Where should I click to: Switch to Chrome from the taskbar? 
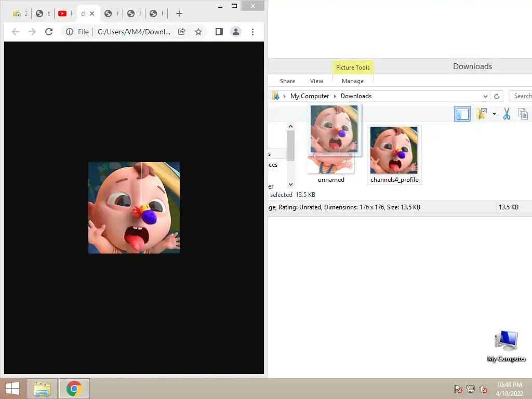tap(74, 389)
